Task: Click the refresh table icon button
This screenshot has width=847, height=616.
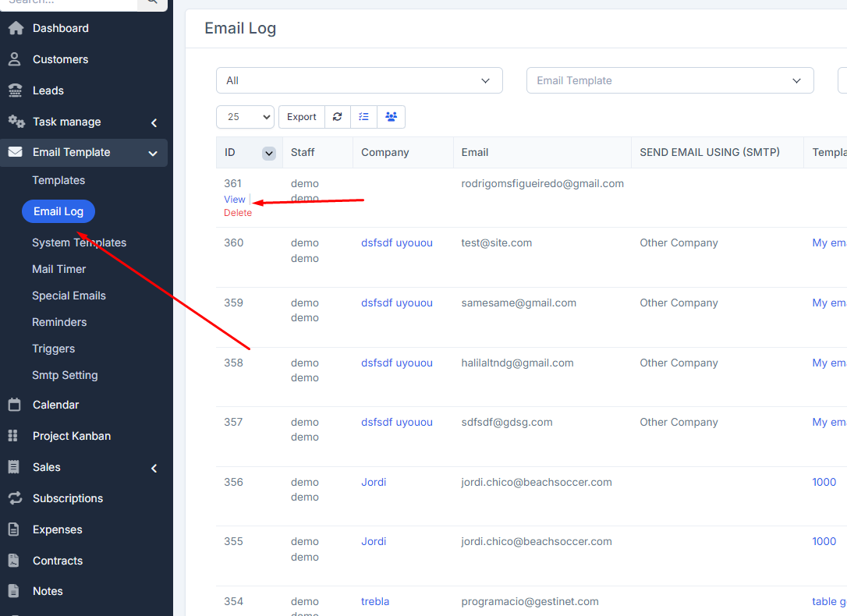Action: [337, 117]
